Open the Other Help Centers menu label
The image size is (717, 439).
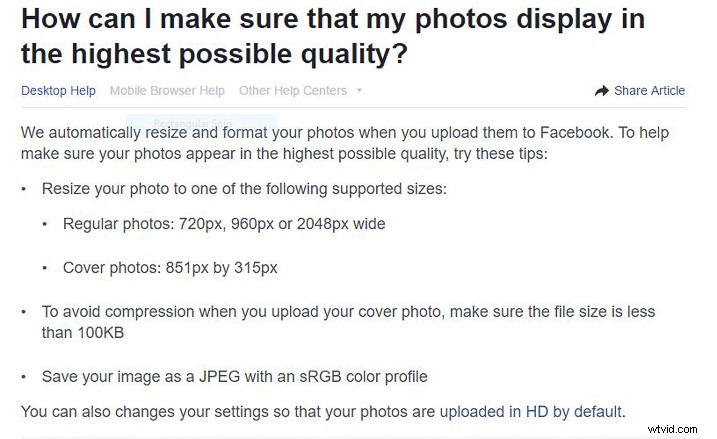(x=293, y=91)
